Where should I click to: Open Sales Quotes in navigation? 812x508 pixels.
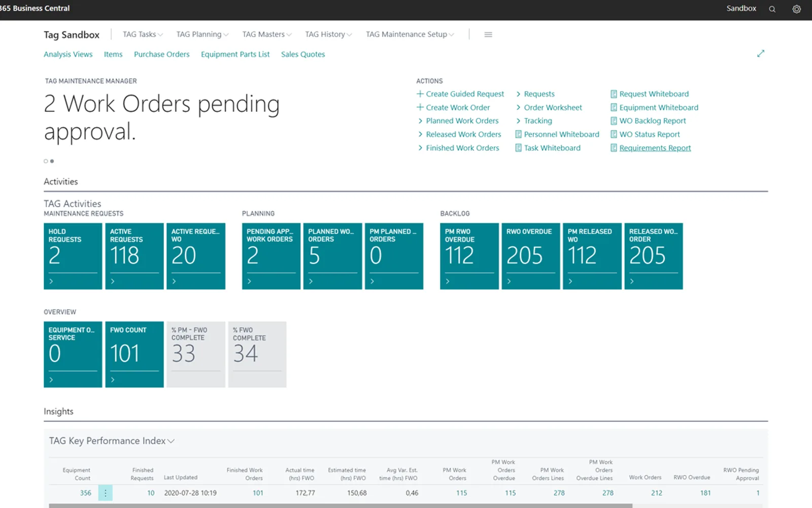point(303,54)
